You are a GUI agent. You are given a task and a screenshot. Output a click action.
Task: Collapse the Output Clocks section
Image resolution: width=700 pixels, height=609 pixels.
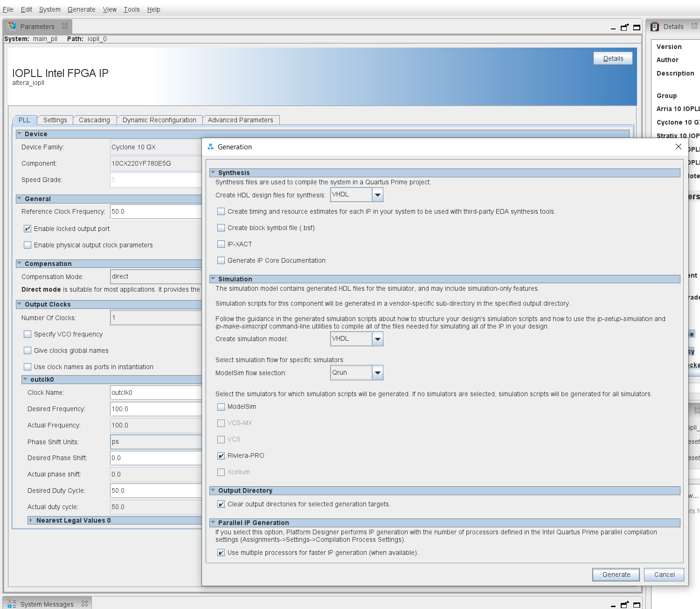[20, 304]
